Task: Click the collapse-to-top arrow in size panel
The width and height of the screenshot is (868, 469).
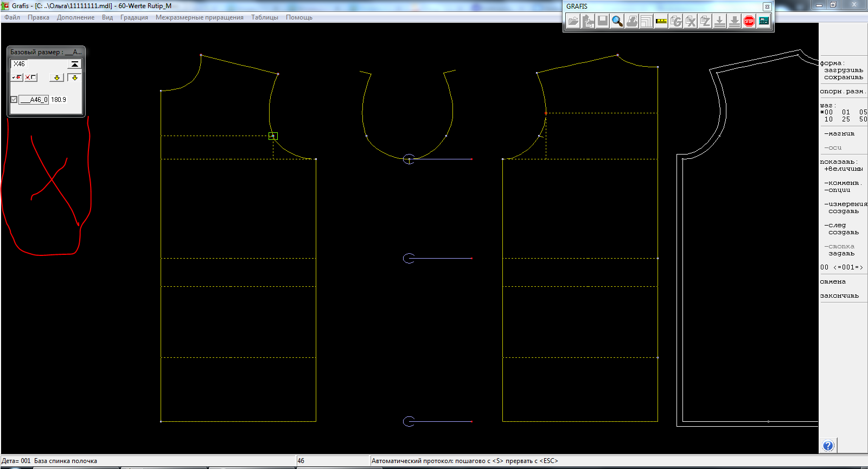Action: (75, 64)
